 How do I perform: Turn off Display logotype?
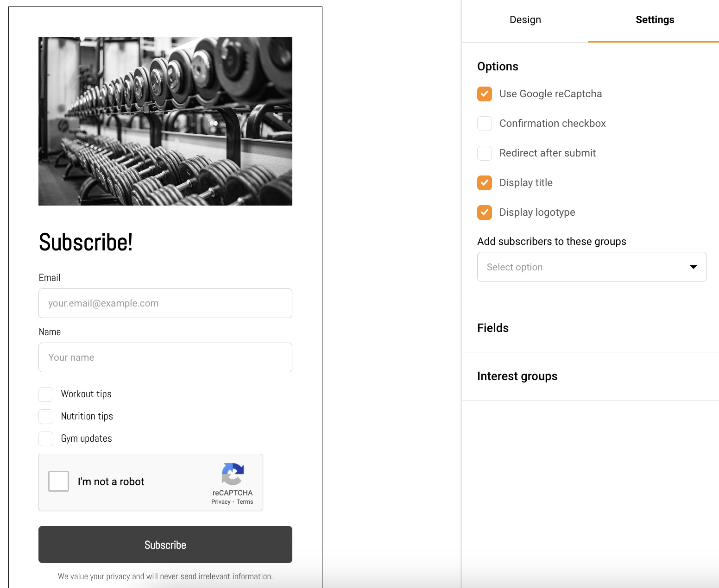(x=485, y=213)
